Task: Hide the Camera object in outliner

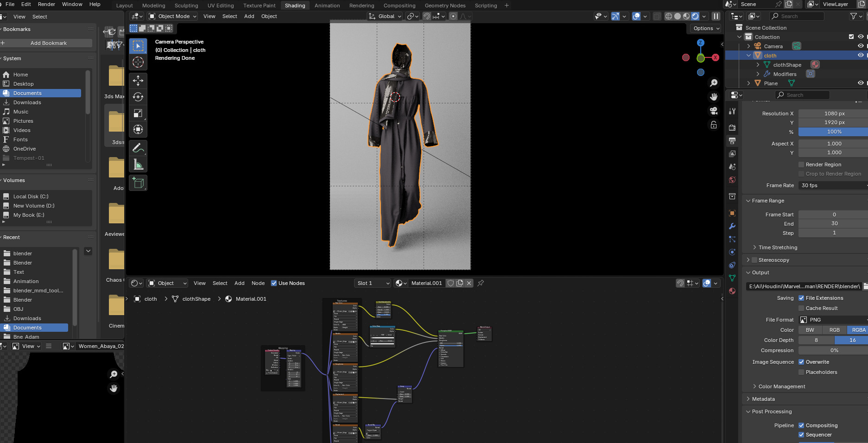Action: [861, 46]
